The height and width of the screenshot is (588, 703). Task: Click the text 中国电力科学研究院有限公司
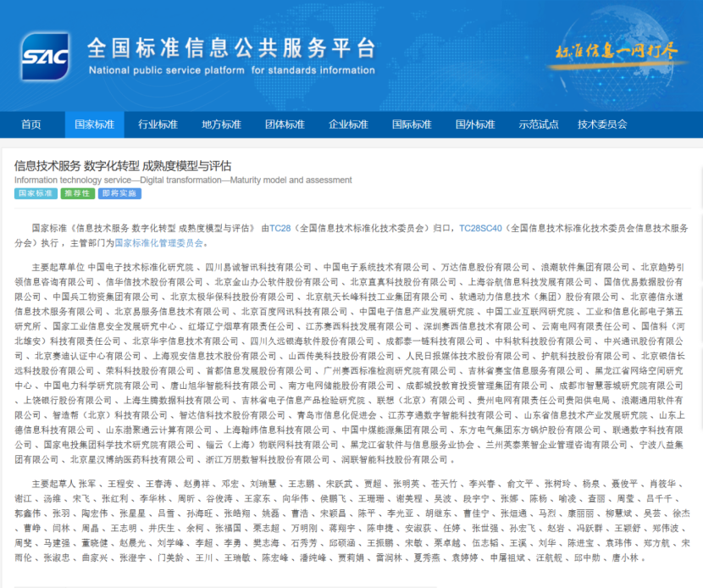tap(102, 386)
